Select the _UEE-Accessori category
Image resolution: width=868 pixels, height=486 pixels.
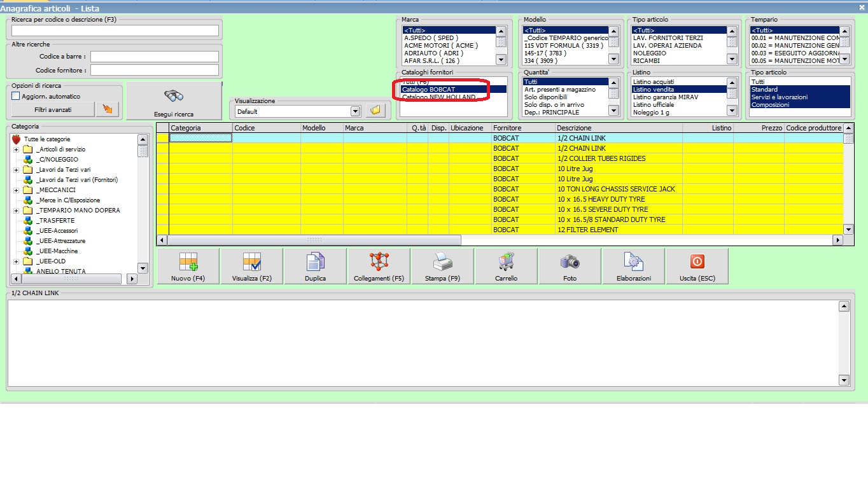click(x=57, y=231)
